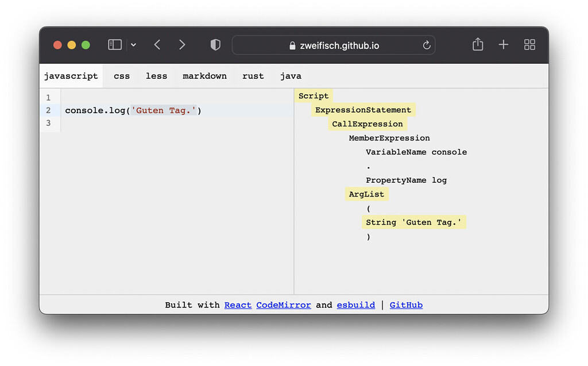Collapse the Script node in the parse tree

point(314,96)
